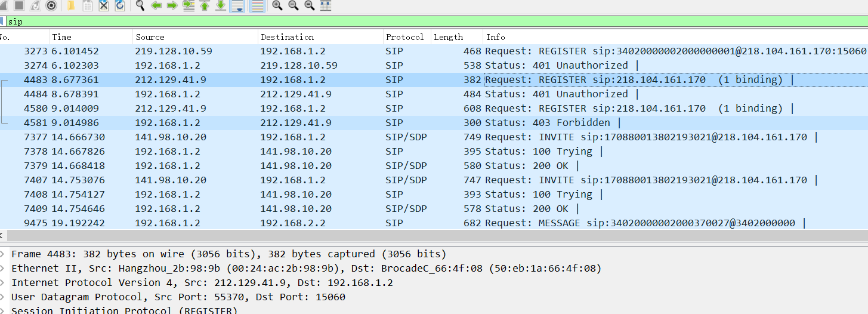Zoom in the main window text

point(277,5)
